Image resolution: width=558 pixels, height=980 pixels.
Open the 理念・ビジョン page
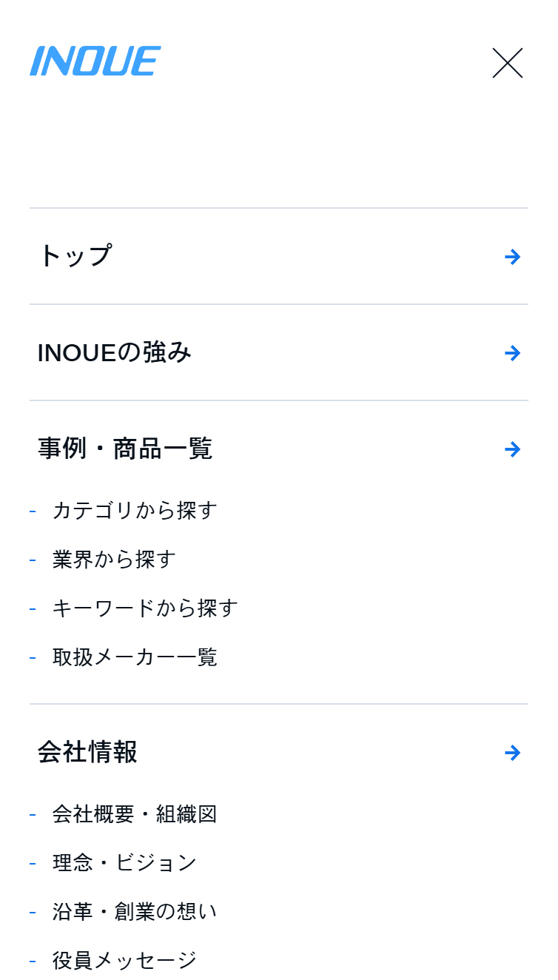tap(123, 862)
